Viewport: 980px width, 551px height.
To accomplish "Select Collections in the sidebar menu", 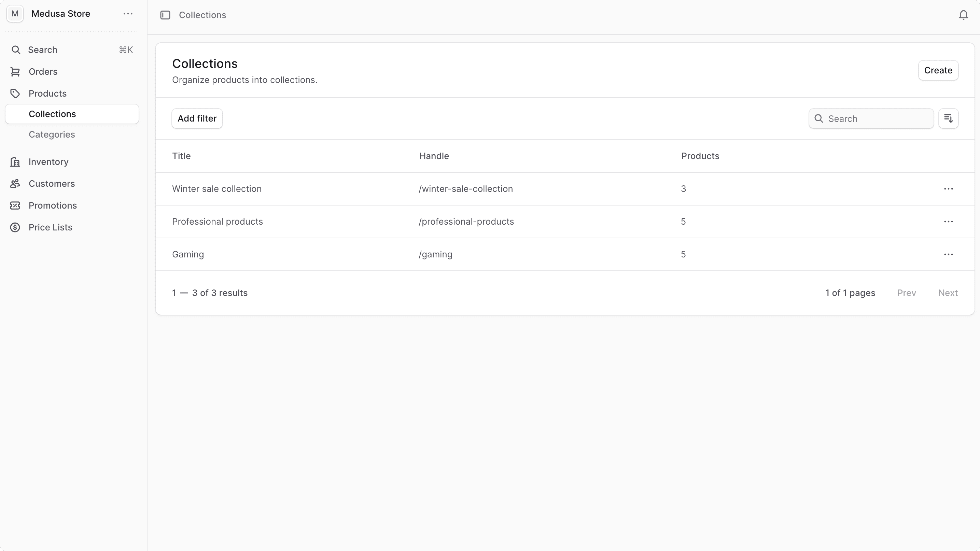I will (x=53, y=113).
